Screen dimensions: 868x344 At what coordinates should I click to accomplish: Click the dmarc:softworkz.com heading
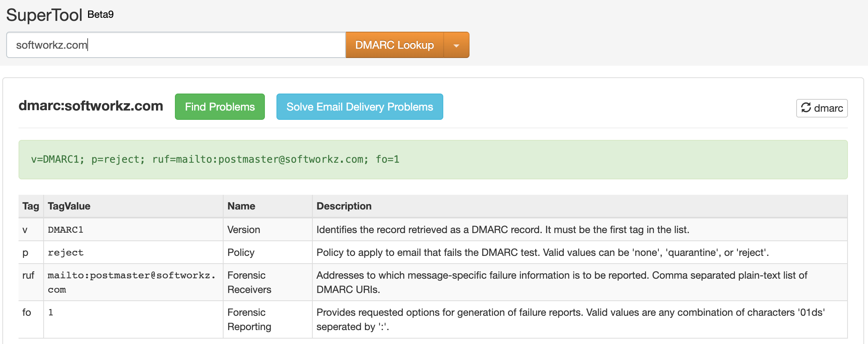pos(91,106)
